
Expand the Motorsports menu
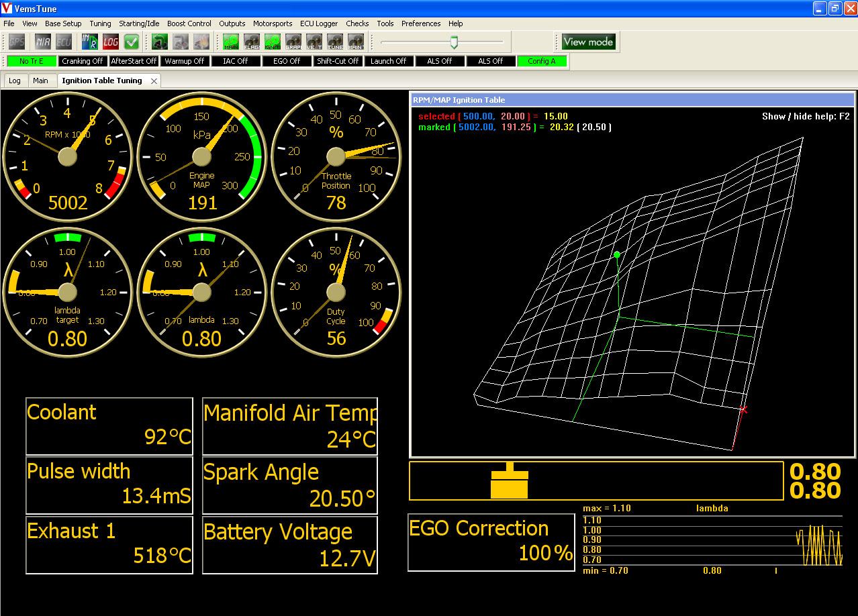273,23
